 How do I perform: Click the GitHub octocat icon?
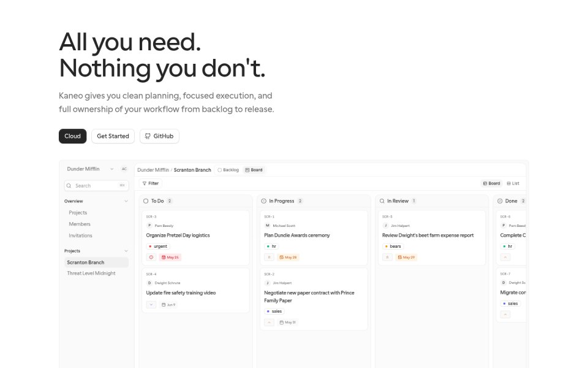148,136
